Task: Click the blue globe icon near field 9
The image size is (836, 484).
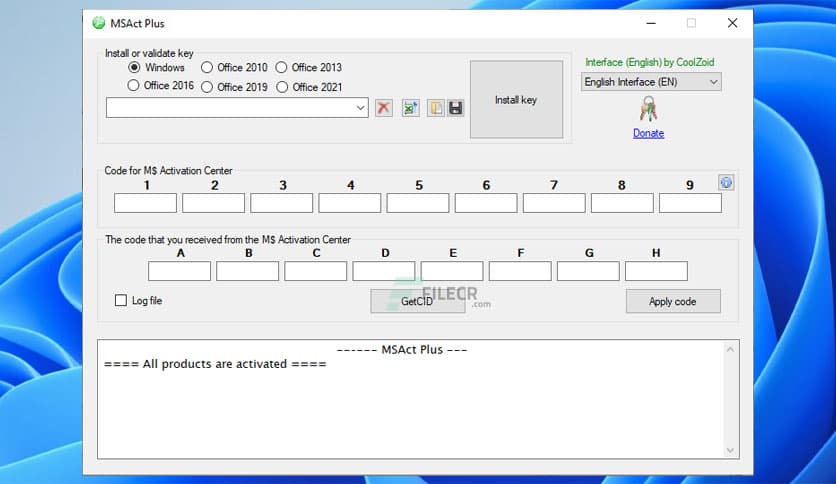Action: tap(726, 183)
